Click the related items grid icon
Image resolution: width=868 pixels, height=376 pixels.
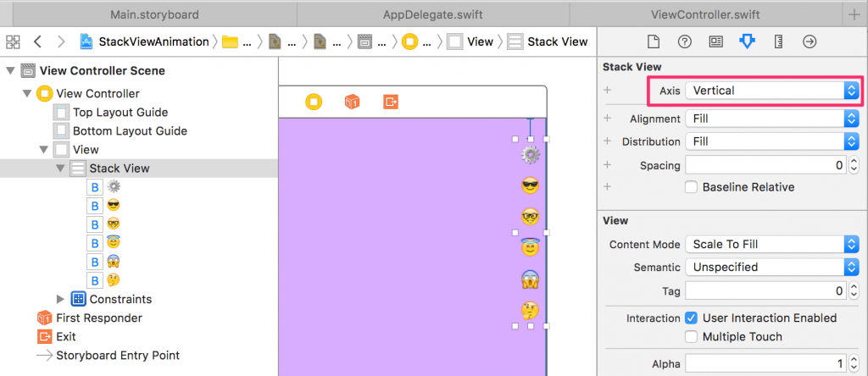(13, 41)
